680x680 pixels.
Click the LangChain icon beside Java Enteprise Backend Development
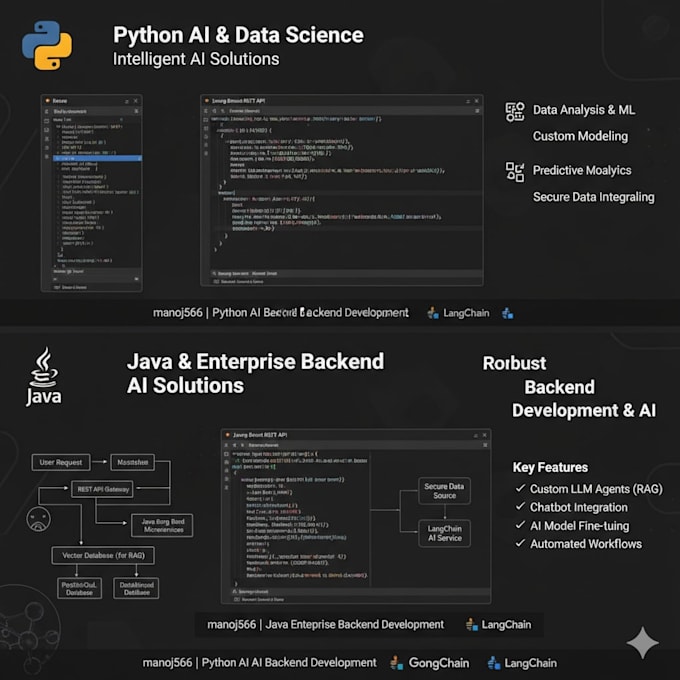point(472,624)
